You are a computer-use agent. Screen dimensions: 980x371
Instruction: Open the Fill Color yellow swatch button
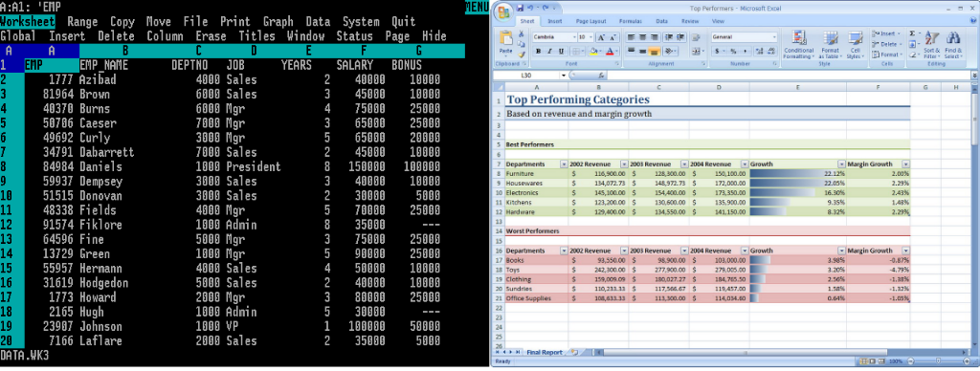pos(593,52)
